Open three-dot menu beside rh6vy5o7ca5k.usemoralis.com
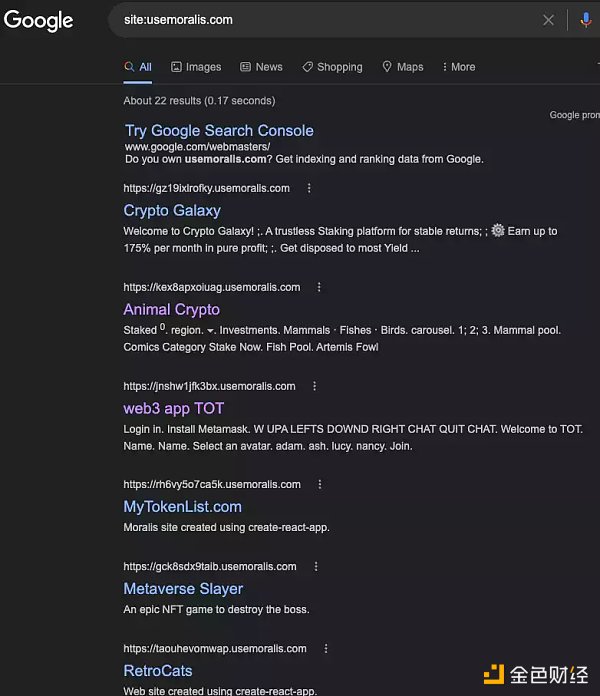The image size is (600, 696). [x=320, y=484]
